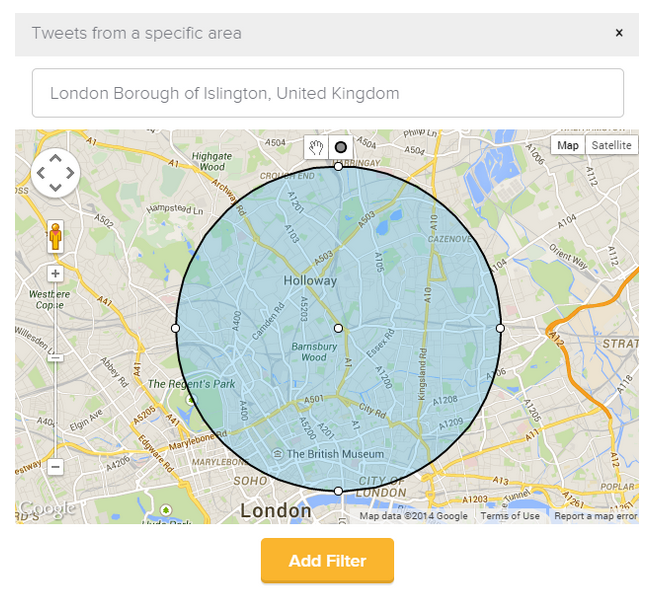Click the Street View pegman icon
The image size is (650, 593).
(x=55, y=237)
